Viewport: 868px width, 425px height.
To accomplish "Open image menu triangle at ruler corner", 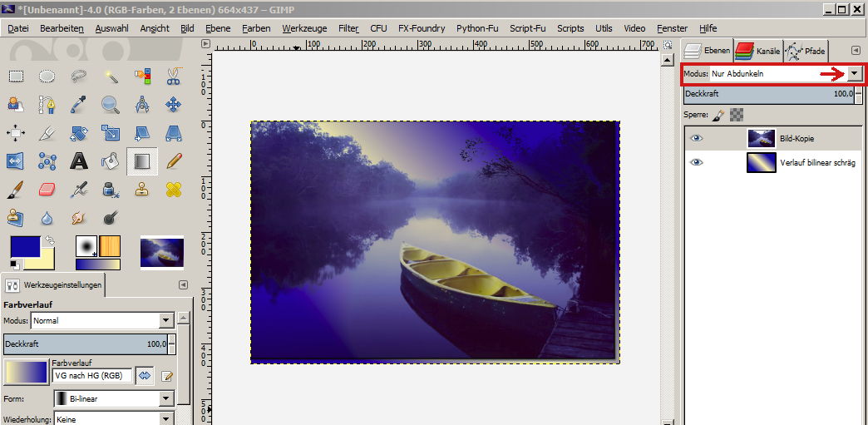I will click(206, 44).
